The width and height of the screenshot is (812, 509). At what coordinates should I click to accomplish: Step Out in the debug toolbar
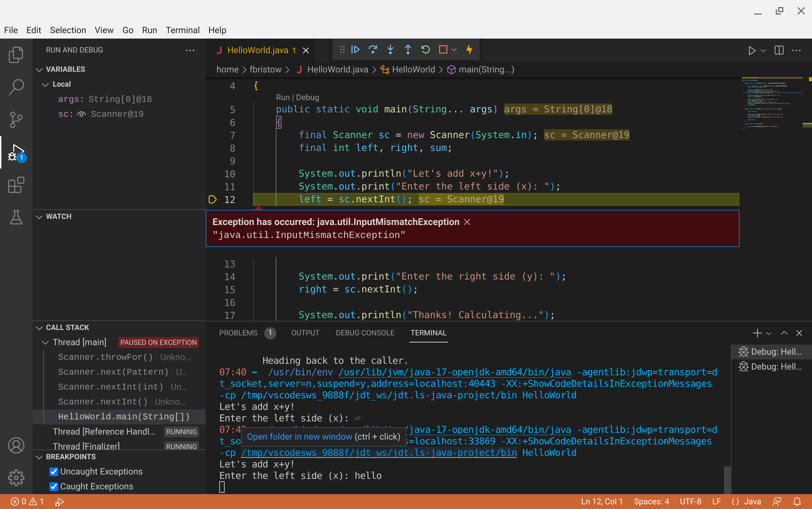click(408, 50)
